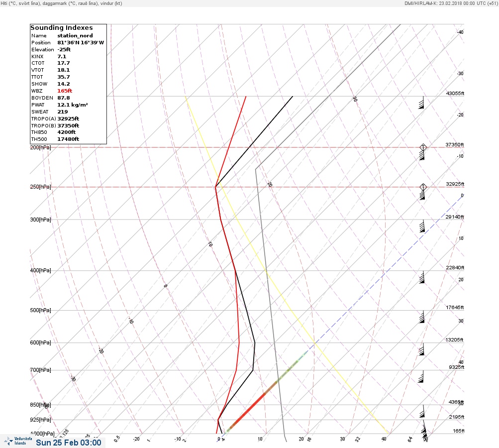Click the '500[hPa]' pressure label
Viewport: 499px width, 448px height.
click(x=40, y=310)
